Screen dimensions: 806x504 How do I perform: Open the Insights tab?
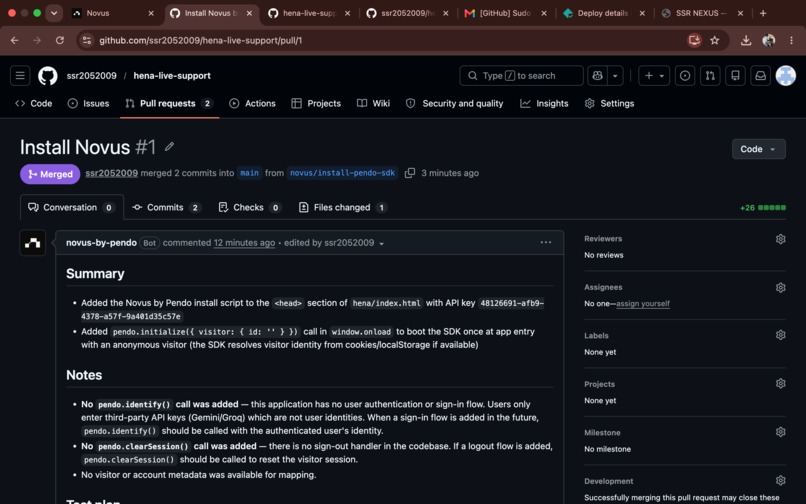[544, 103]
